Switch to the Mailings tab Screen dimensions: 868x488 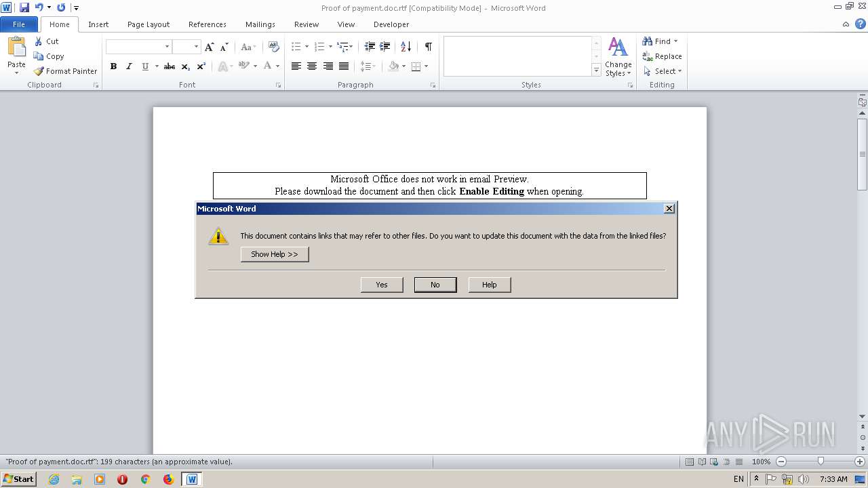(260, 24)
